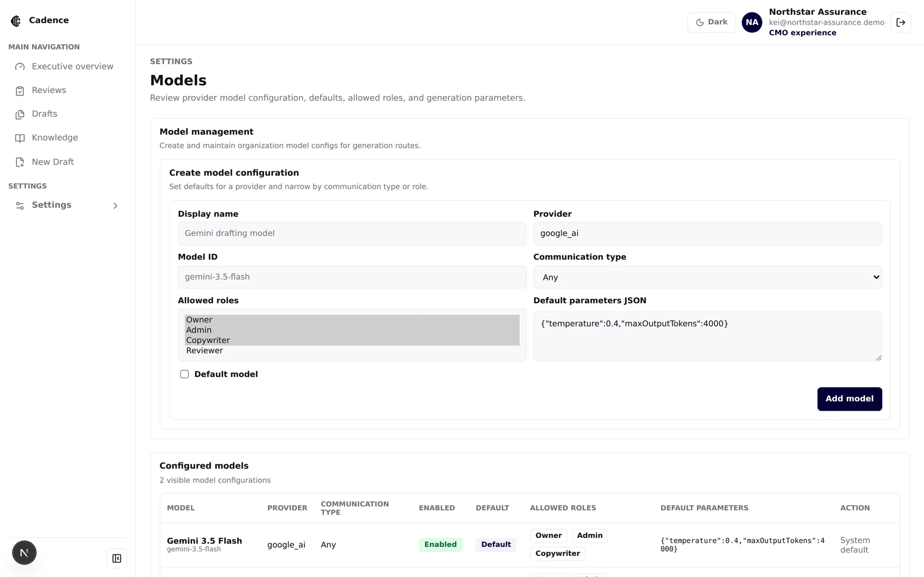Viewport: 924px width, 577px height.
Task: Click the NA user avatar
Action: click(752, 22)
